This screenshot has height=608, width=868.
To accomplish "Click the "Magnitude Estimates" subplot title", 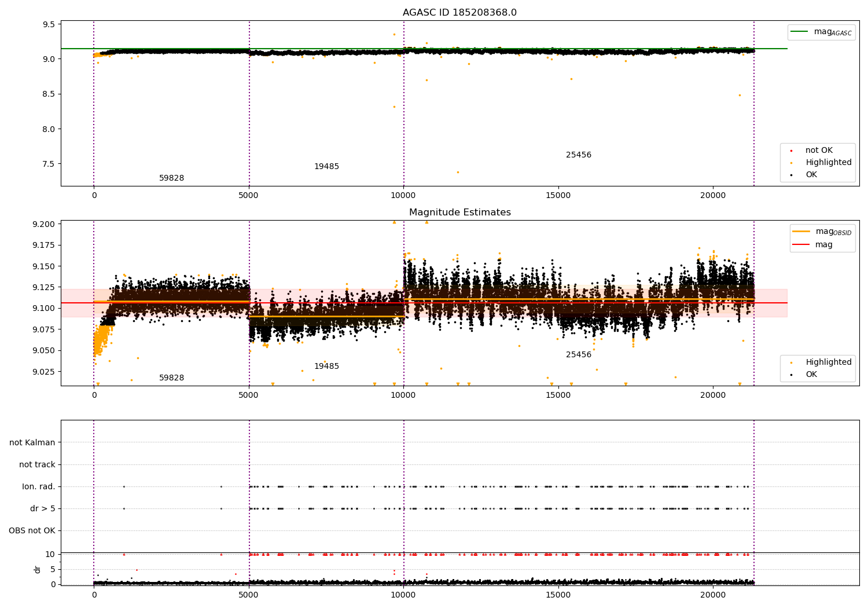I will [x=459, y=213].
